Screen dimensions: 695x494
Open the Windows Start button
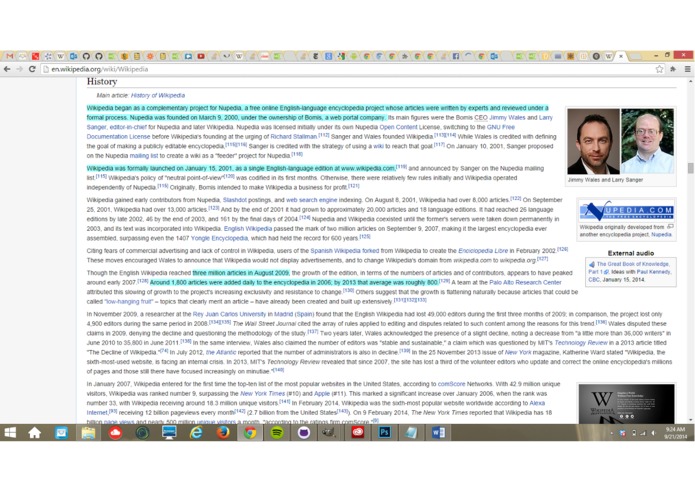tap(10, 432)
